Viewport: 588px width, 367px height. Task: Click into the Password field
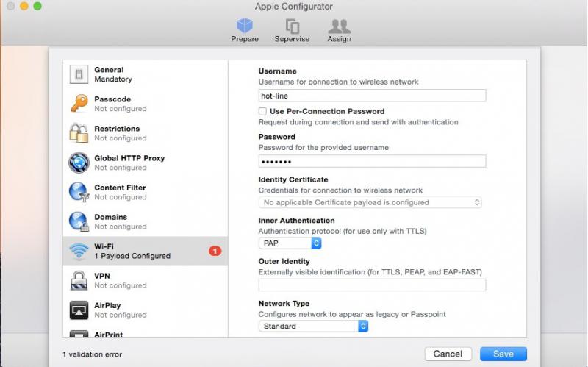click(x=372, y=161)
